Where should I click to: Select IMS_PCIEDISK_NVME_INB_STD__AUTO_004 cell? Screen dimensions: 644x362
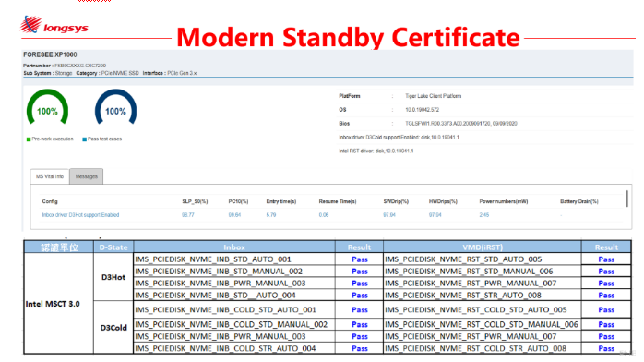(x=234, y=295)
